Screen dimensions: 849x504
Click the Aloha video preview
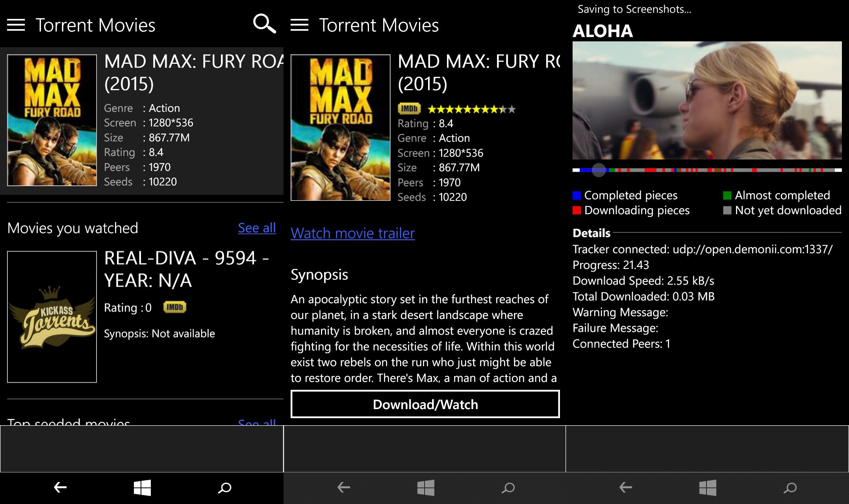[707, 100]
